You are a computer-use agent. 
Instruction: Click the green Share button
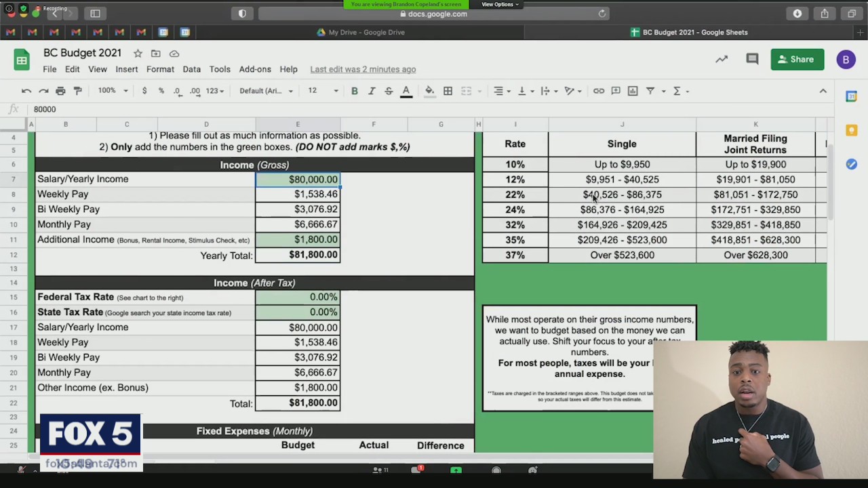point(797,60)
